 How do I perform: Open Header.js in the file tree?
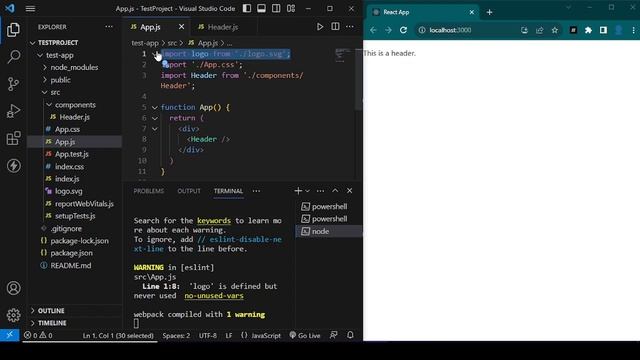(x=75, y=117)
